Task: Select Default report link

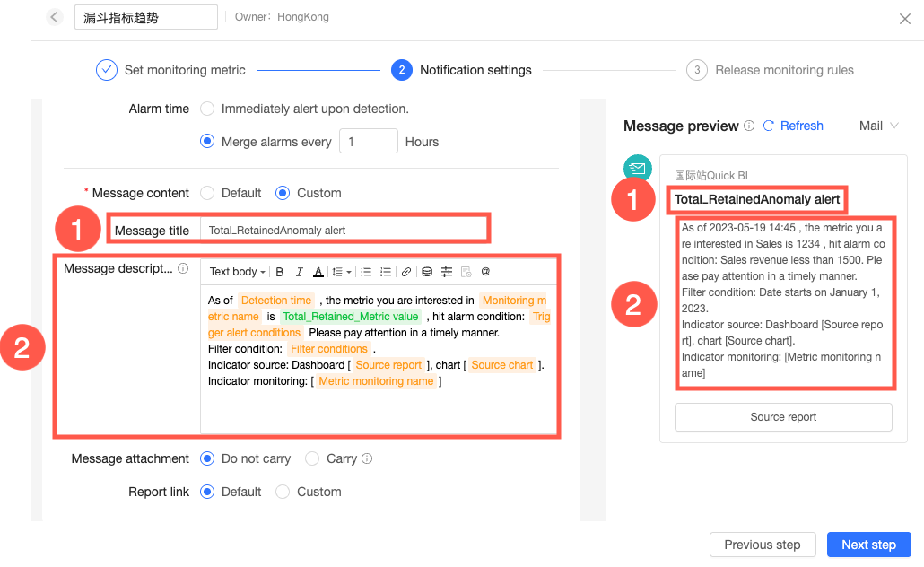Action: (x=207, y=492)
